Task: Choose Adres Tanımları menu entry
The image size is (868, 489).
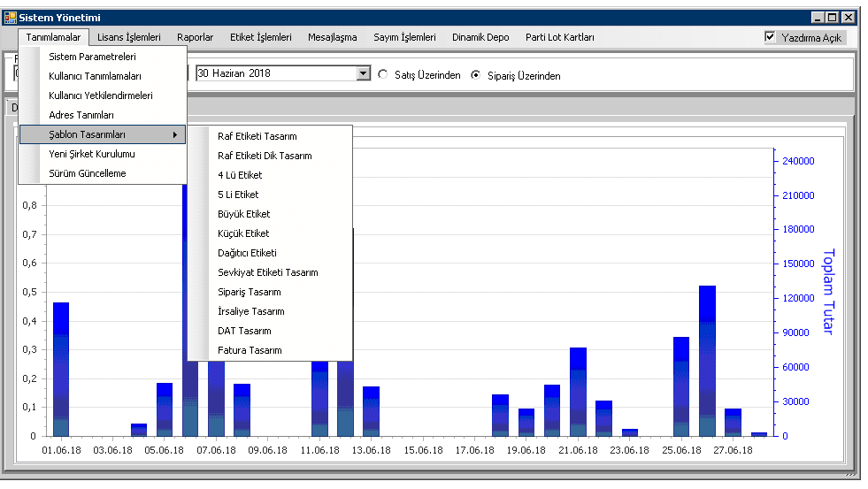Action: (x=103, y=114)
